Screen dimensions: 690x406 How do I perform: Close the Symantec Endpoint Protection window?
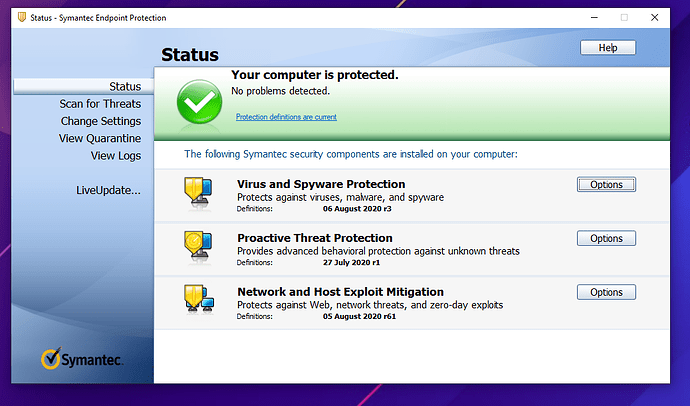pos(657,18)
